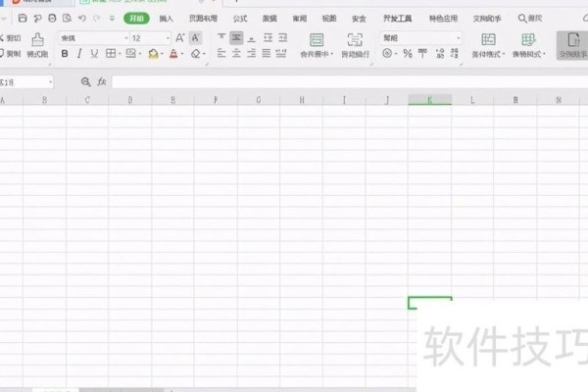Apply percent style with the % icon
This screenshot has height=392, width=588.
pyautogui.click(x=408, y=54)
